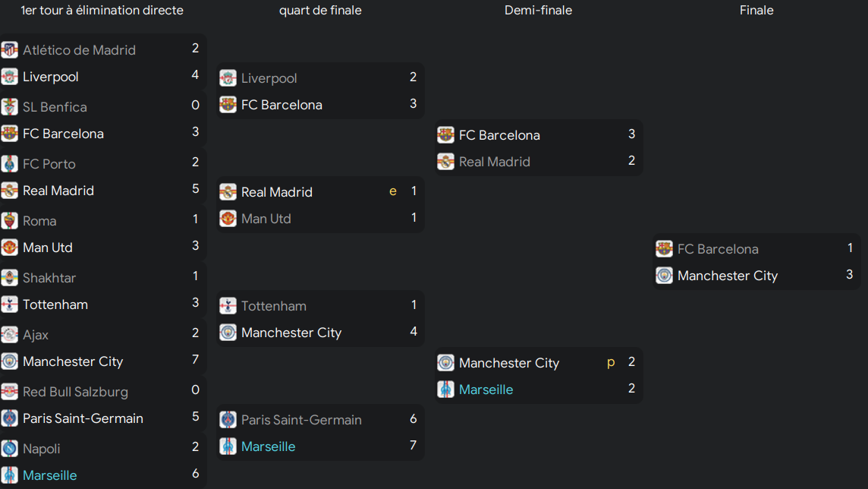
Task: Click the Man Utd crest in quarter-final
Action: [228, 218]
